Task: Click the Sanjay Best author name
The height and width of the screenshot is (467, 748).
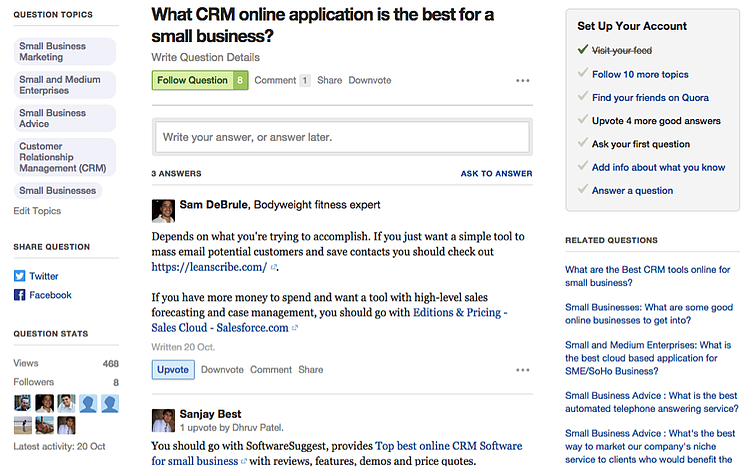Action: [210, 414]
